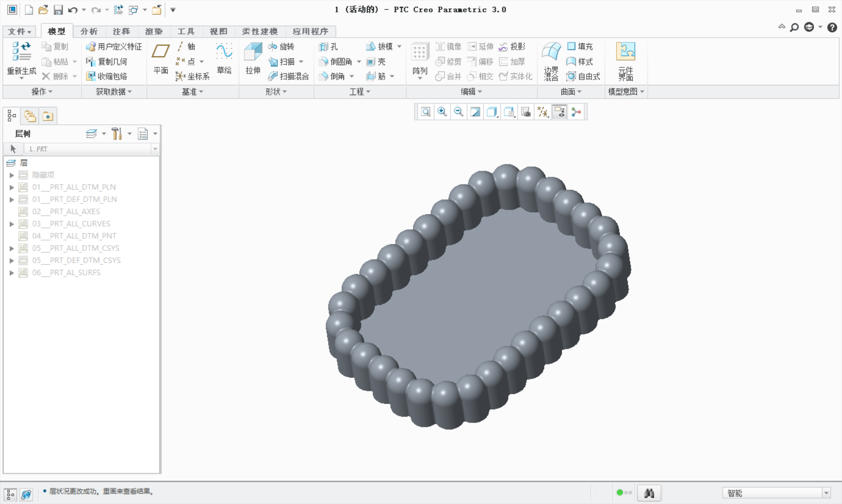Switch to the Tools (工具) tab
Viewport: 842px width, 504px height.
click(186, 31)
